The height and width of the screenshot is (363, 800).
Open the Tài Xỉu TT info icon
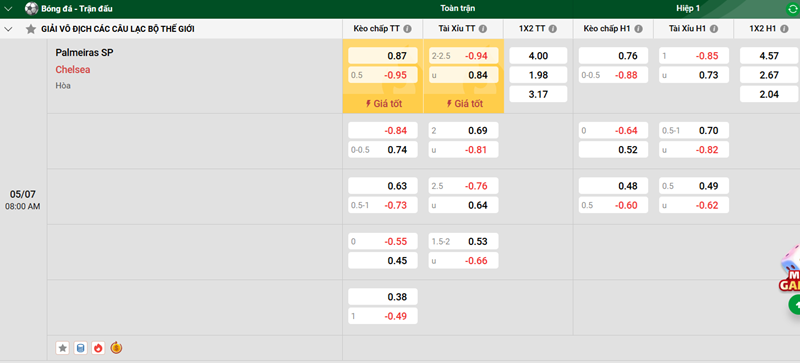[x=483, y=29]
